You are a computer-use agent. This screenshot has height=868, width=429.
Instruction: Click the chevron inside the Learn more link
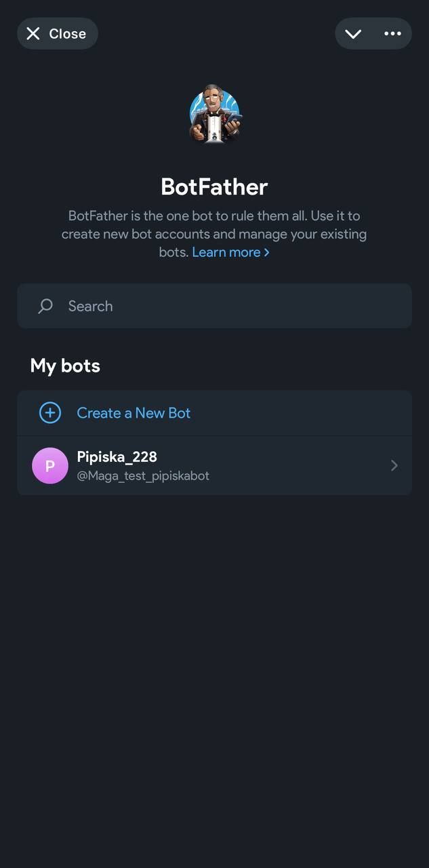(x=267, y=252)
